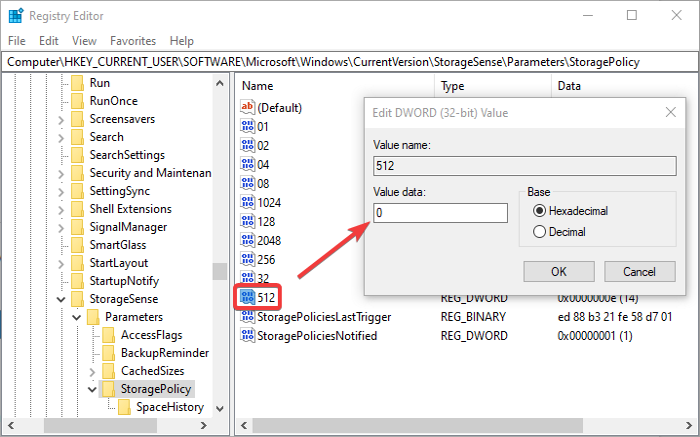
Task: Click the RunOnce folder icon
Action: coord(78,101)
